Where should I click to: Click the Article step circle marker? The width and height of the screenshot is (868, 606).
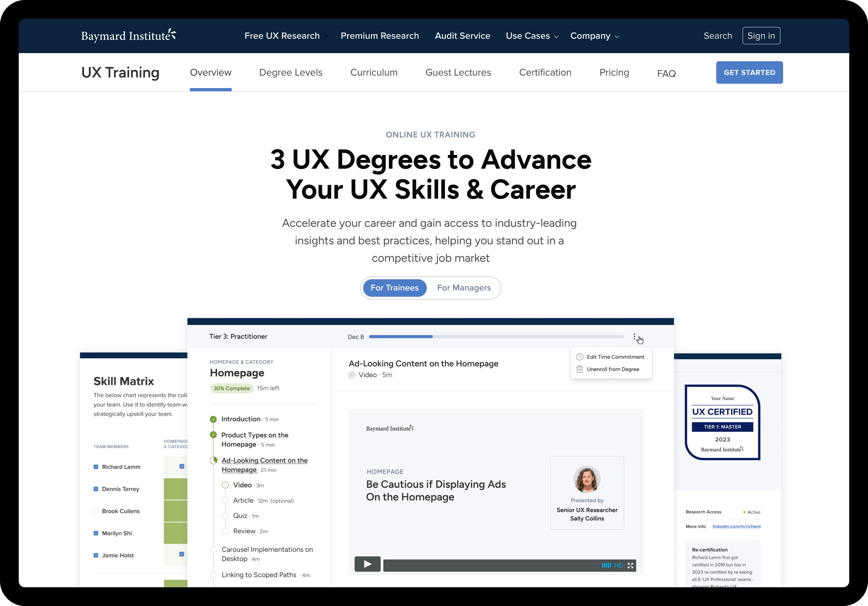click(225, 500)
